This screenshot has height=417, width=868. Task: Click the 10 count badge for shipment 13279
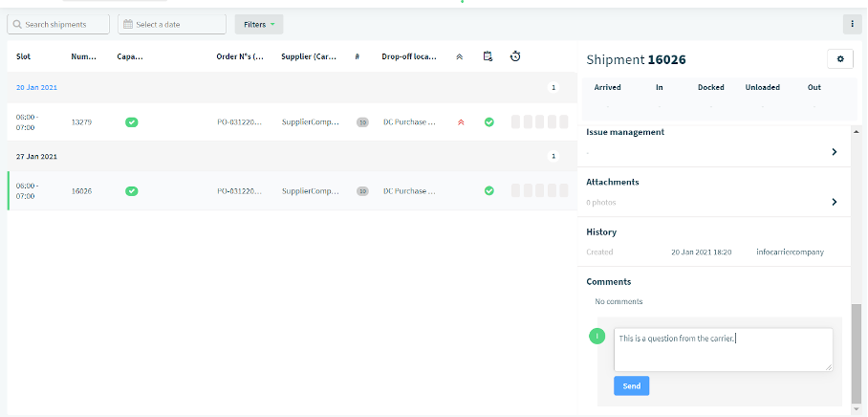click(x=362, y=122)
